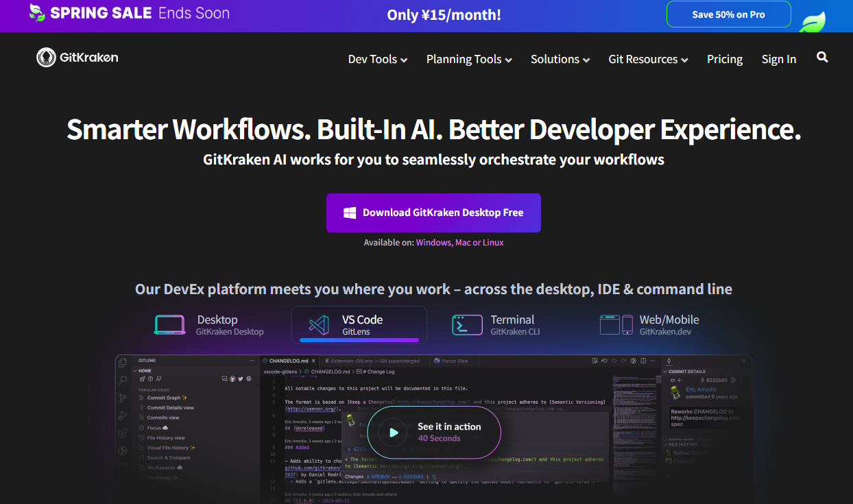Click globe icon in GitLens HOME row
The height and width of the screenshot is (504, 853).
click(x=249, y=379)
